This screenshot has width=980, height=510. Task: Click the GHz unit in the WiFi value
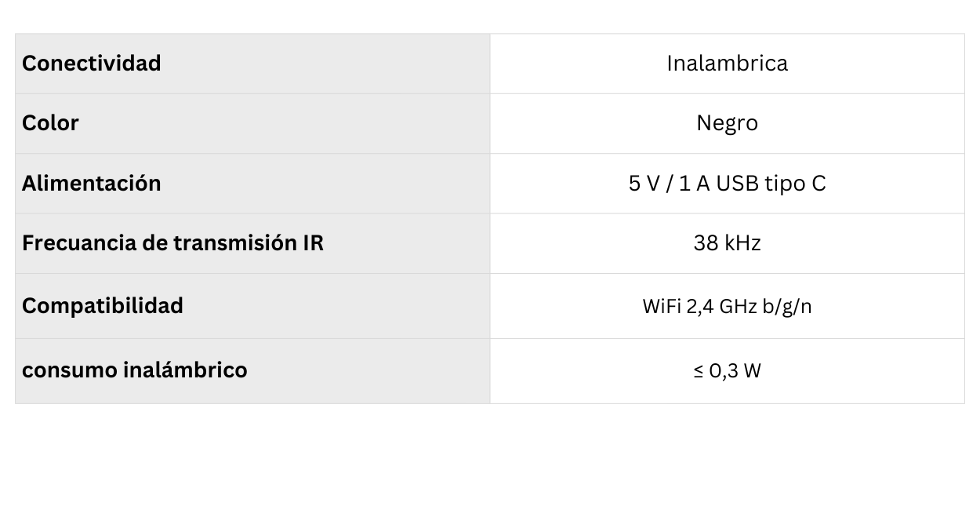click(x=738, y=306)
